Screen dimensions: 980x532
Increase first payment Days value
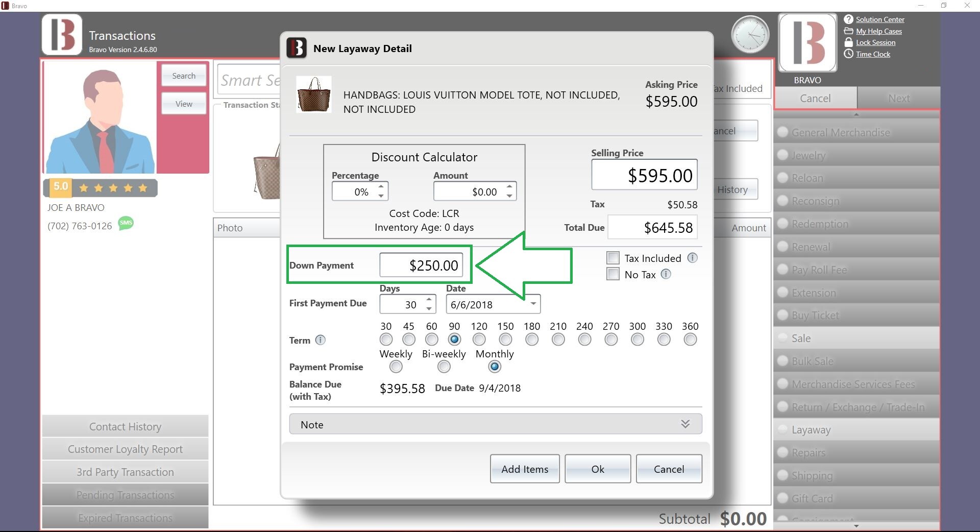click(x=429, y=300)
